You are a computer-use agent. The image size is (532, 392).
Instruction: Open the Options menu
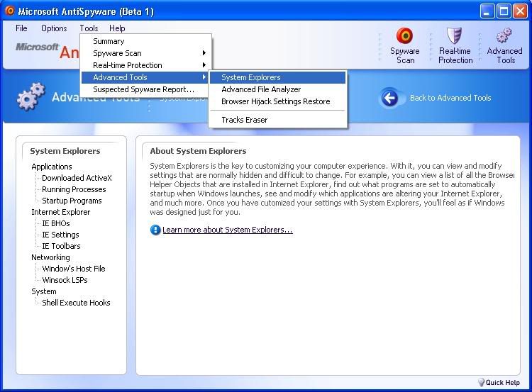(x=54, y=28)
